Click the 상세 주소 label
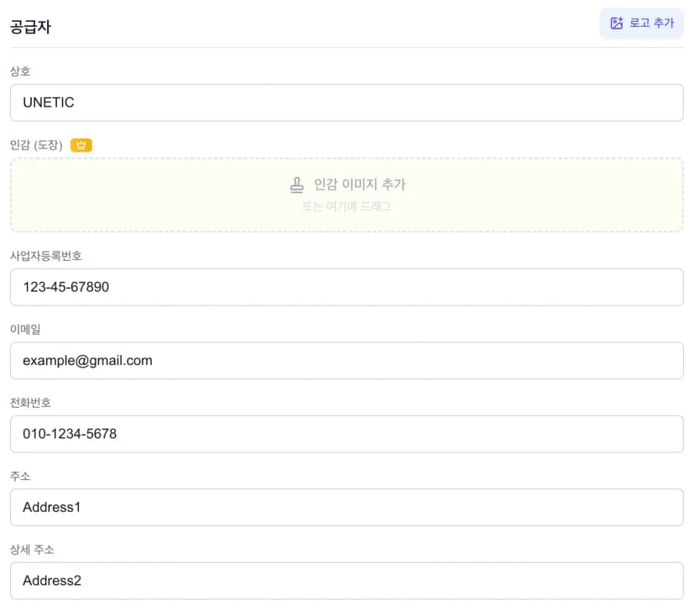 (x=32, y=550)
